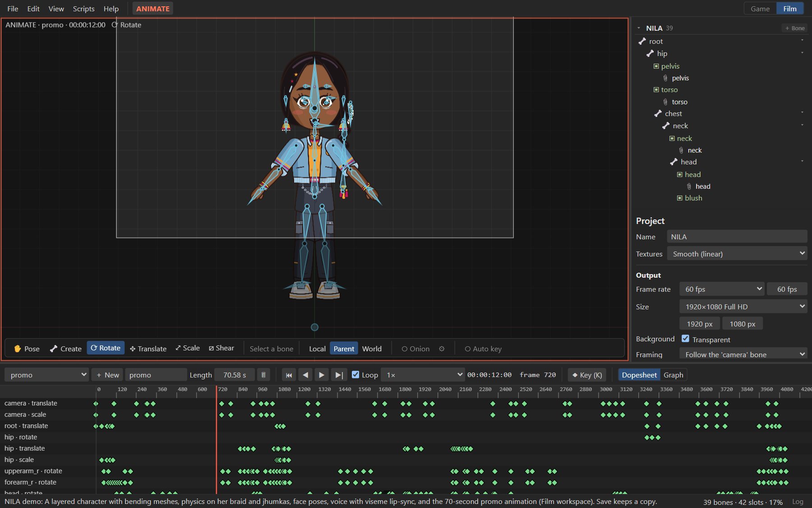Image resolution: width=812 pixels, height=508 pixels.
Task: Activate the Rotate tool
Action: click(x=106, y=348)
